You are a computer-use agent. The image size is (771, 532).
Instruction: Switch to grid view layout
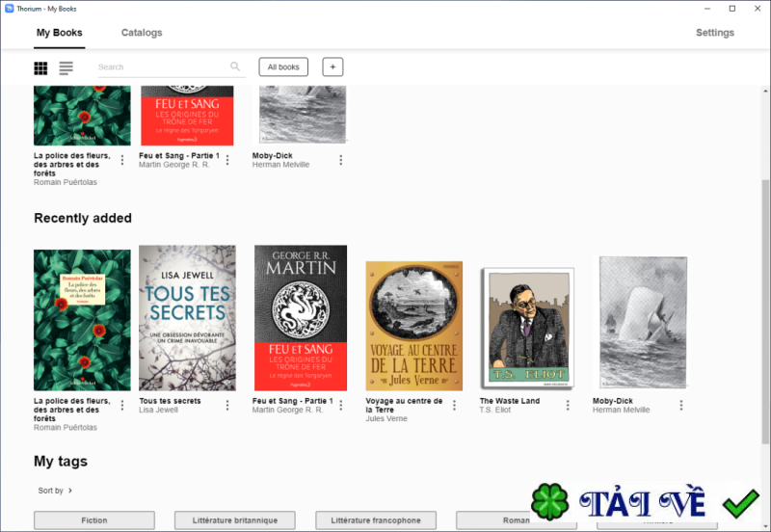[x=40, y=67]
